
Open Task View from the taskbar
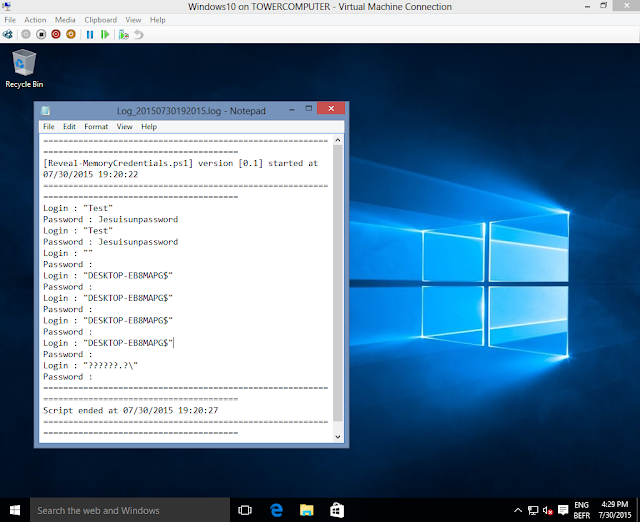(245, 510)
